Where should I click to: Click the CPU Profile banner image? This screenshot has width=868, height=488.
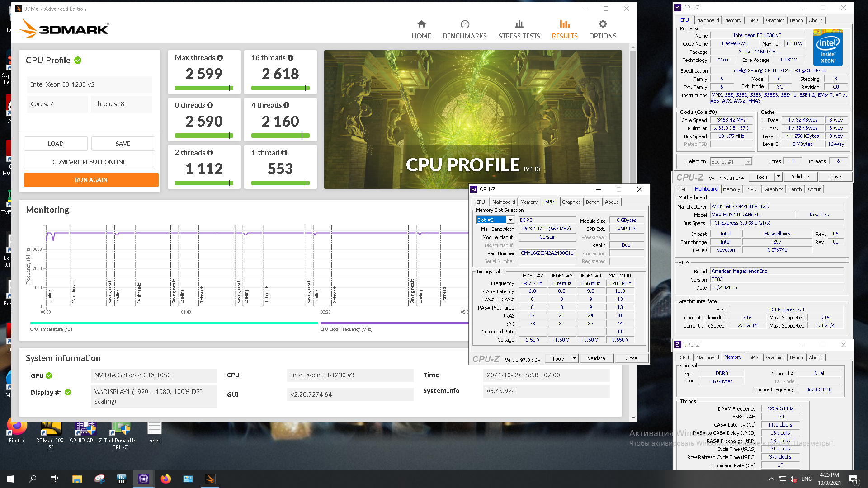tap(473, 119)
